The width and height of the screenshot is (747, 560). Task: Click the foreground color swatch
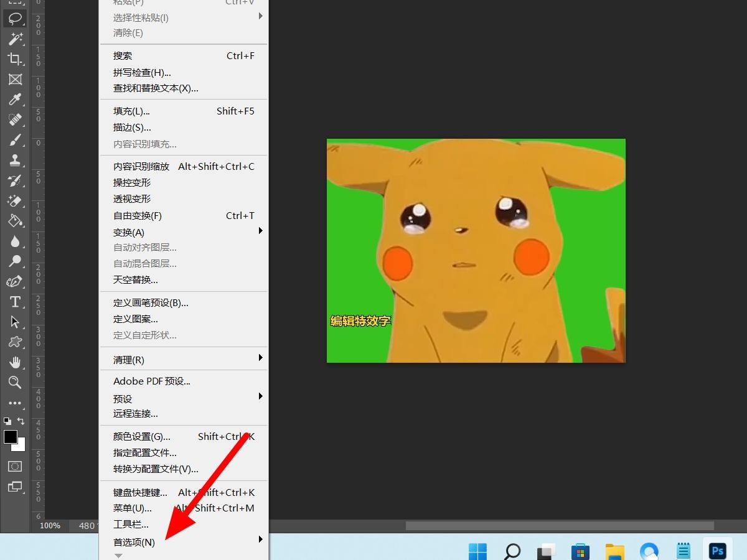coord(11,436)
